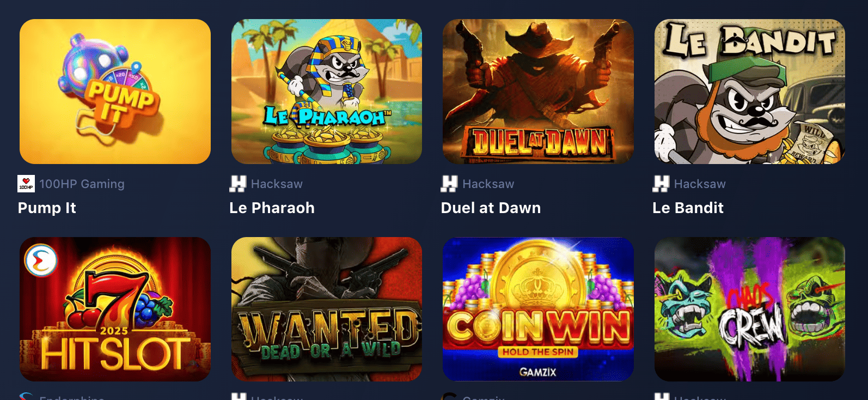Click the Hacksaw logo beside Le Pharaoh
This screenshot has width=868, height=400.
[x=237, y=184]
